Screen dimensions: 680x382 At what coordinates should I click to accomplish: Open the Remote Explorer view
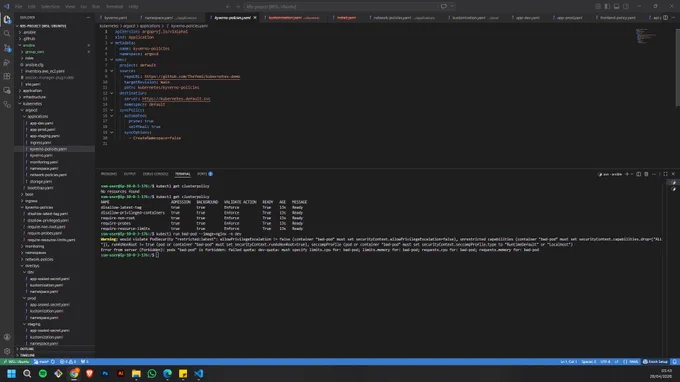[x=7, y=91]
